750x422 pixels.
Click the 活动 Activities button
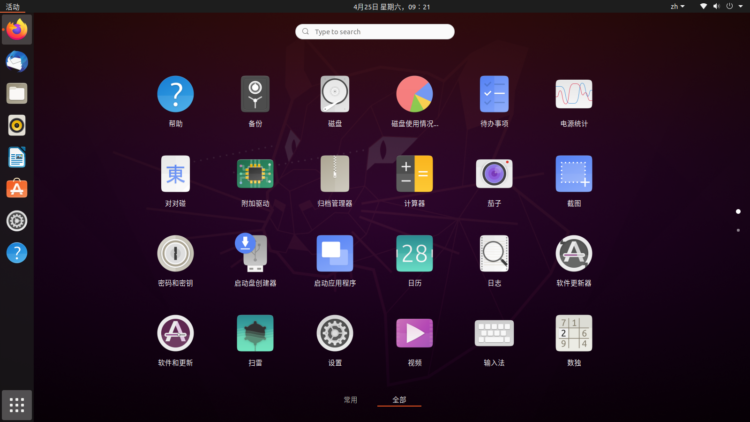click(x=13, y=6)
